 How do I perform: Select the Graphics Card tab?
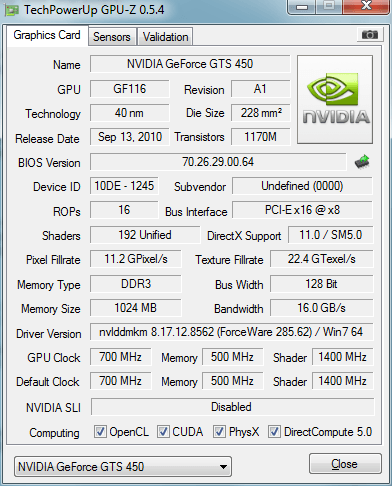pyautogui.click(x=47, y=35)
